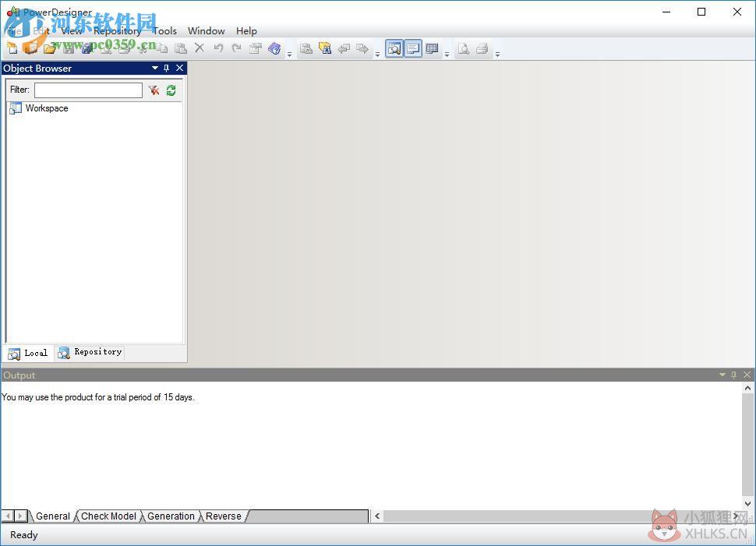The image size is (756, 546).
Task: Click the Forward navigation arrow icon
Action: tap(362, 48)
